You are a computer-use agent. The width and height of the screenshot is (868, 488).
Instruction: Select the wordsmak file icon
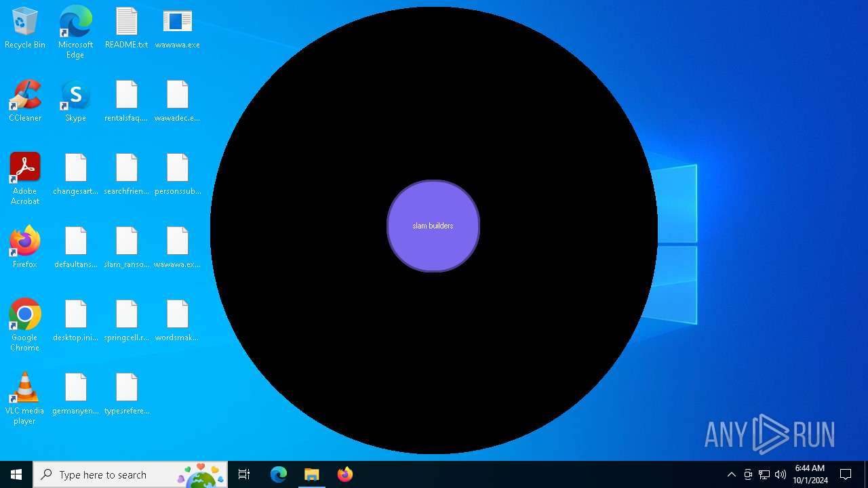(x=177, y=321)
